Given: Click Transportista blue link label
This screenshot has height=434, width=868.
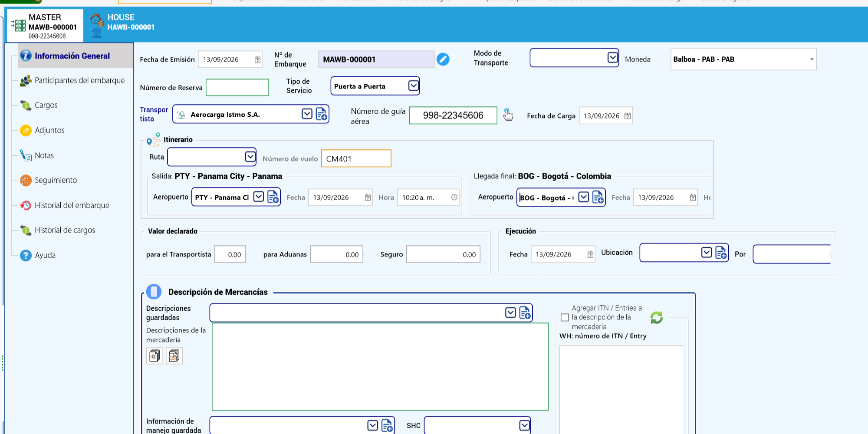Looking at the screenshot, I should coord(154,114).
